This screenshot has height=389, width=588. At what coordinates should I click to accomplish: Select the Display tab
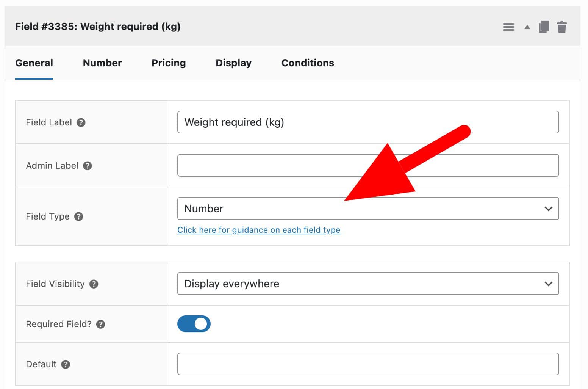pyautogui.click(x=233, y=63)
